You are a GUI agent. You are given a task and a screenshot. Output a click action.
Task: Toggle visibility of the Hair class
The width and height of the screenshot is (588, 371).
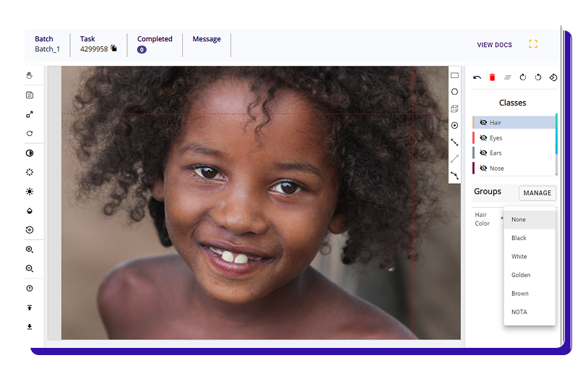(x=483, y=122)
